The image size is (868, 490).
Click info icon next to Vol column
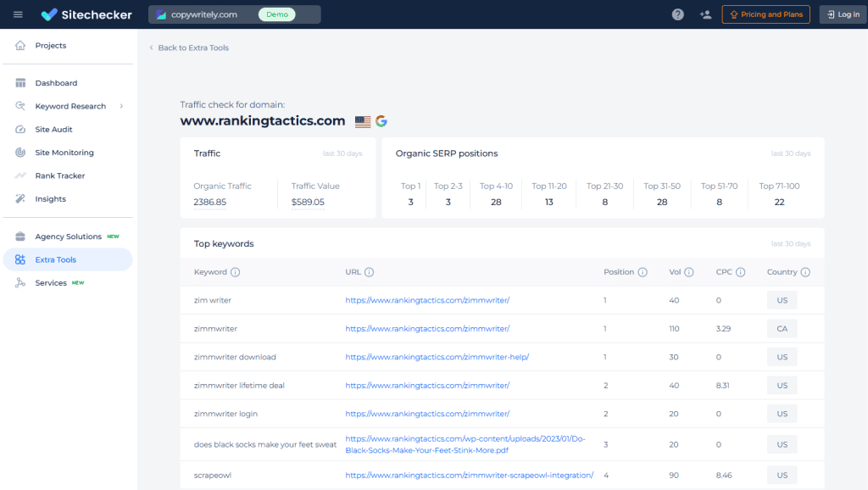click(x=688, y=272)
